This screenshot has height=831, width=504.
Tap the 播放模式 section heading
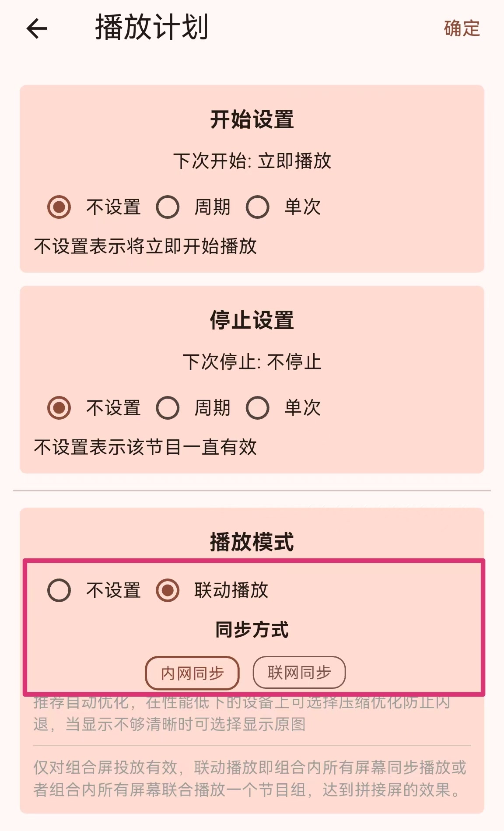pyautogui.click(x=252, y=542)
